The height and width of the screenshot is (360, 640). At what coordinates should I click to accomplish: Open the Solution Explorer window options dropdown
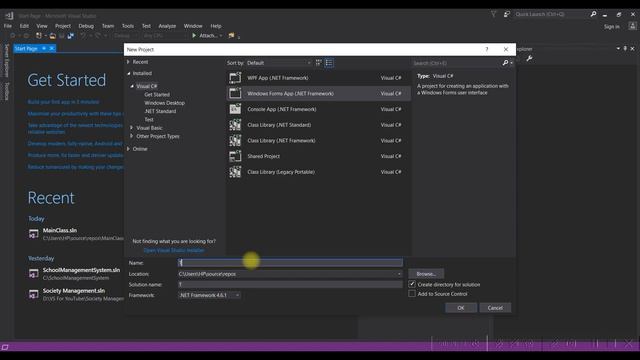pyautogui.click(x=618, y=49)
